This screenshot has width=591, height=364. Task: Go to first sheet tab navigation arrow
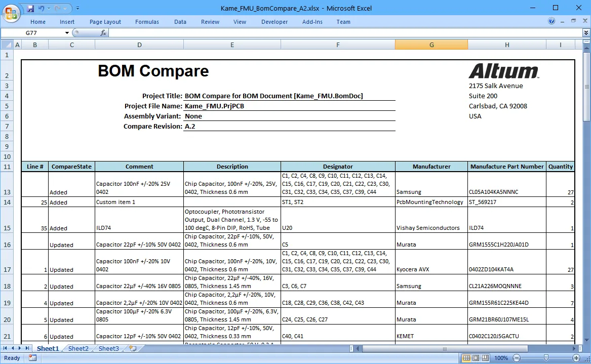pyautogui.click(x=5, y=348)
